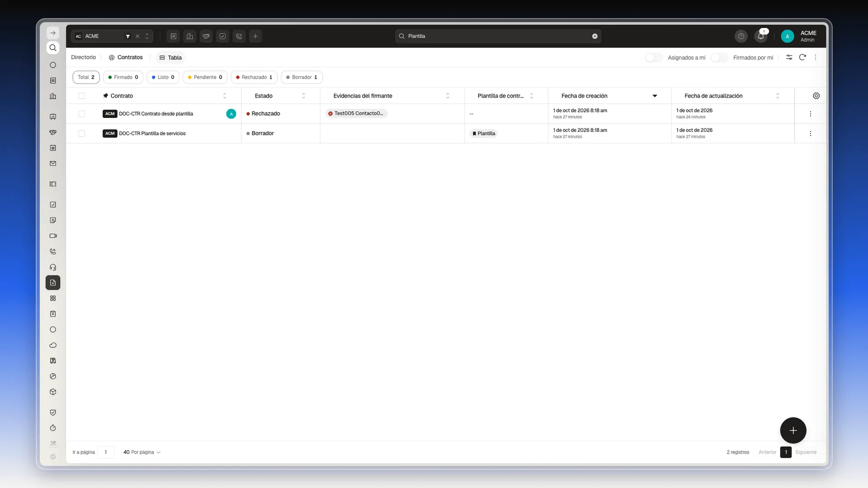This screenshot has height=488, width=868.
Task: Refresh the contracts table
Action: [802, 57]
